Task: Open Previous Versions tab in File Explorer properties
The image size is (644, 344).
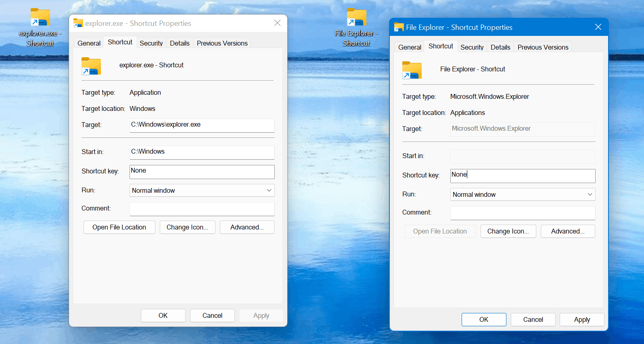Action: 543,47
